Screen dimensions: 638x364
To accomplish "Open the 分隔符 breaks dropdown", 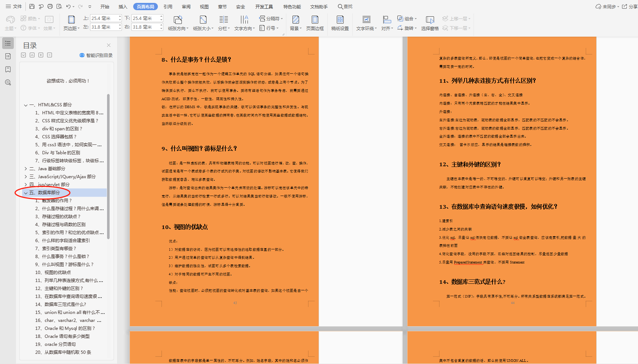I will tap(271, 19).
